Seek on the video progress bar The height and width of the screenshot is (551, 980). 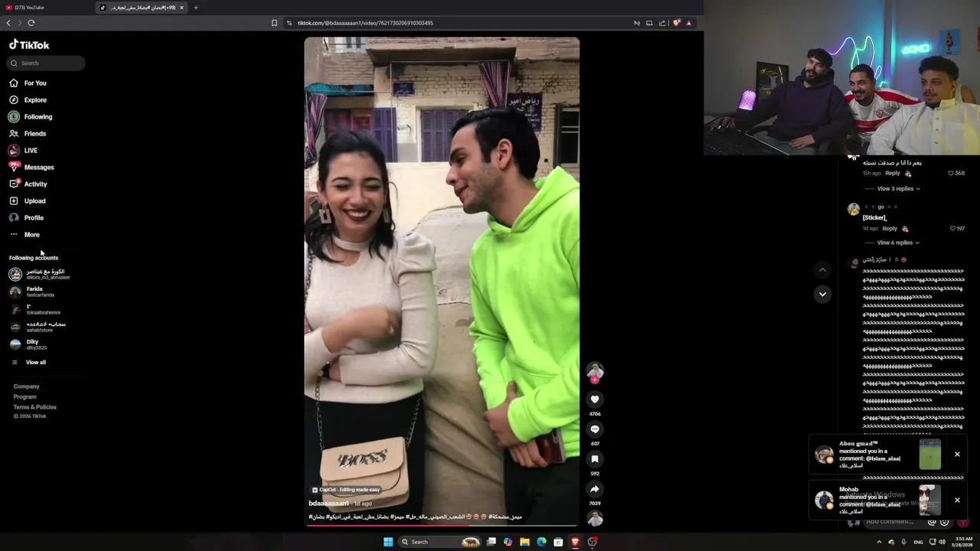[x=442, y=526]
